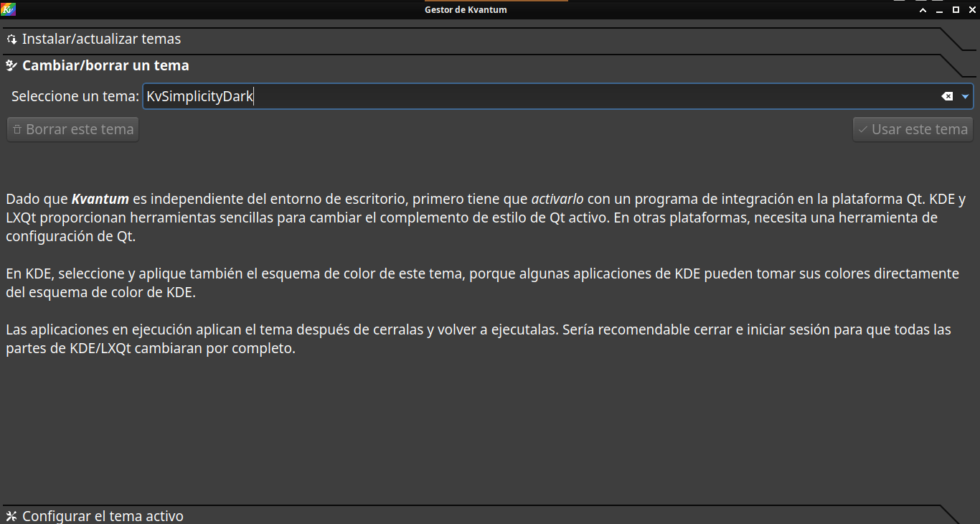Click the download icon beside Instalar/actualizar temas
The image size is (980, 524).
pyautogui.click(x=11, y=39)
